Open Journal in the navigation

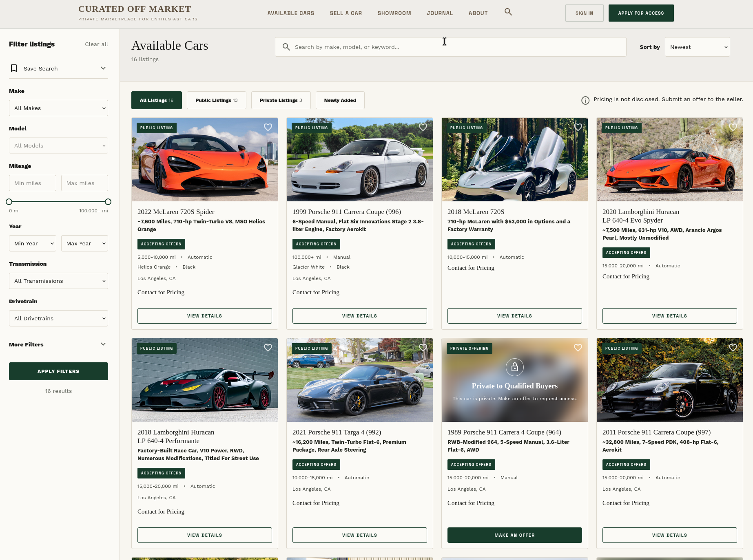pos(440,13)
